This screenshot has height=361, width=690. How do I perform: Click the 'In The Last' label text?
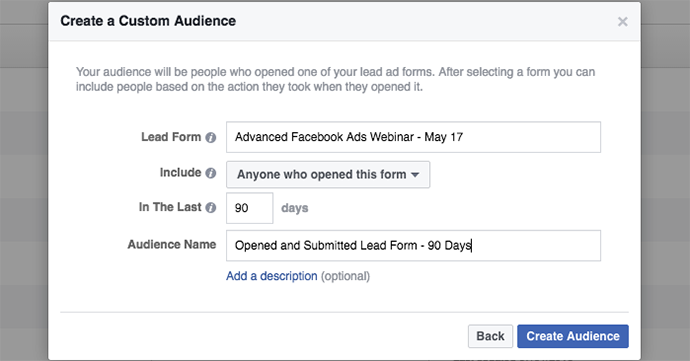pos(170,207)
